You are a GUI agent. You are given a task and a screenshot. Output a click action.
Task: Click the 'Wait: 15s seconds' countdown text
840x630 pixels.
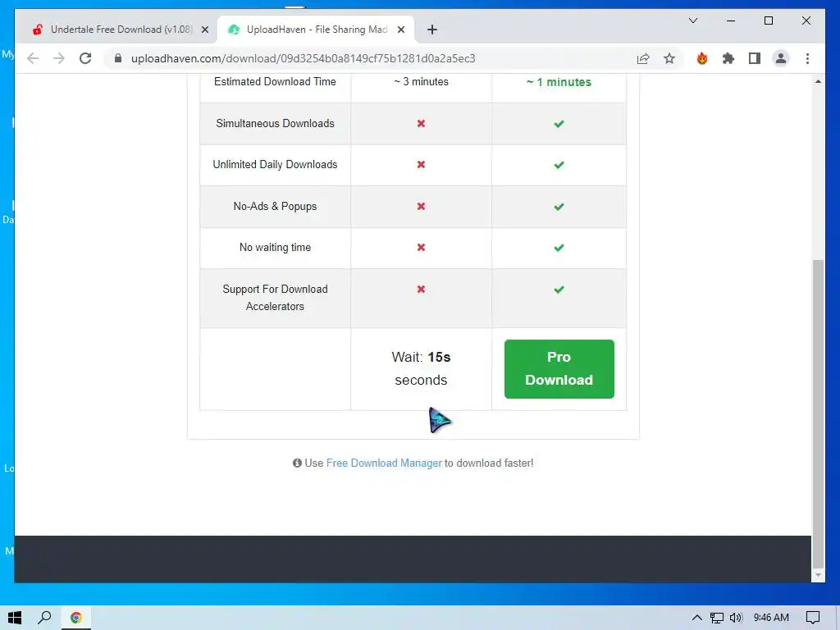click(421, 368)
